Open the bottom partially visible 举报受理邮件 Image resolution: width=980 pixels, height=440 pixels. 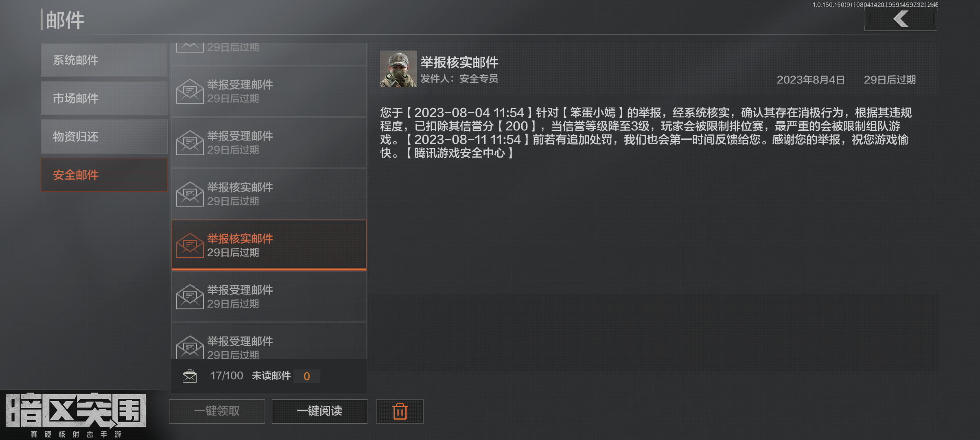point(269,341)
